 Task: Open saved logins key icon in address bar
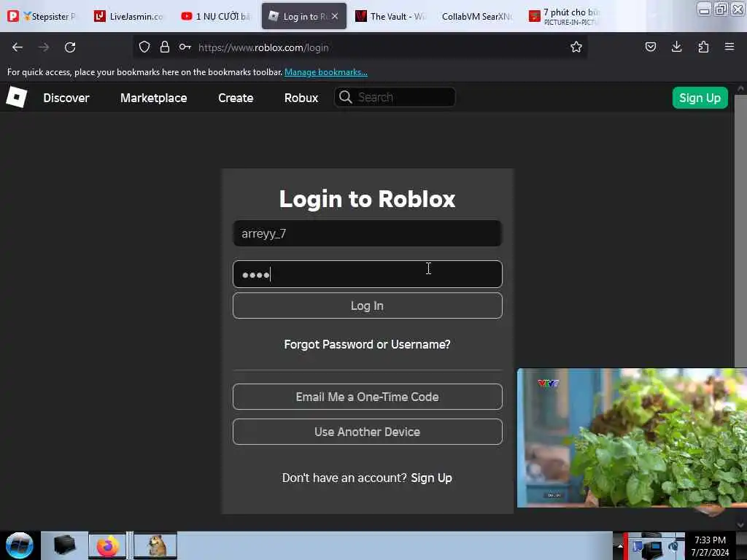(185, 47)
